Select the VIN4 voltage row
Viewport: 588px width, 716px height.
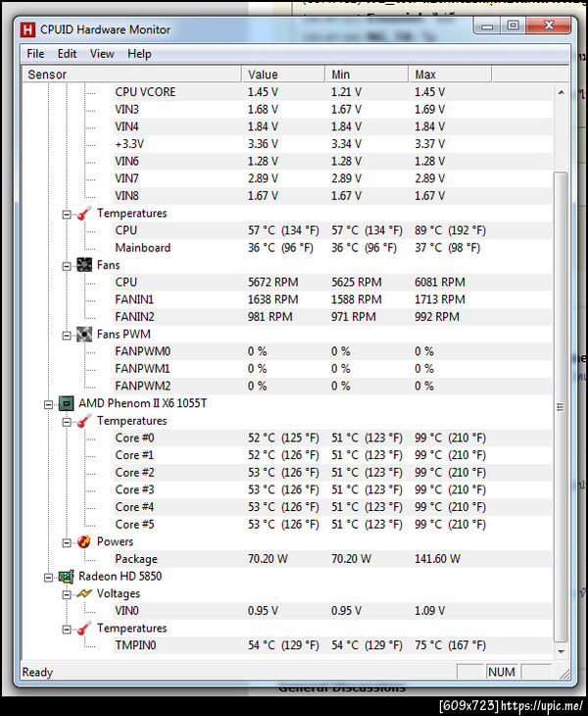click(332, 127)
